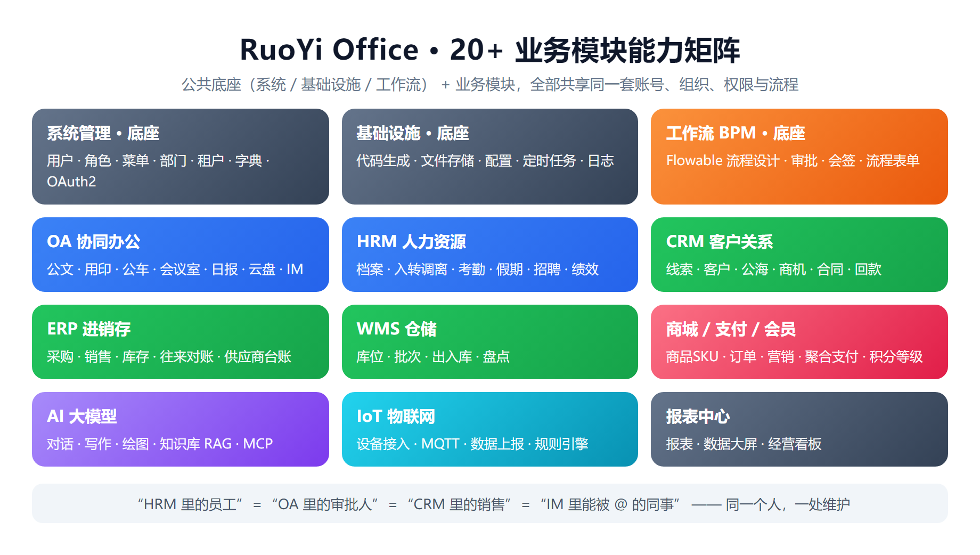Click the text '用户 · 角色 · 菜单 · 部门 · 租户 · 字典 · OAuth2'
Viewport: 980px width, 555px height.
click(158, 171)
